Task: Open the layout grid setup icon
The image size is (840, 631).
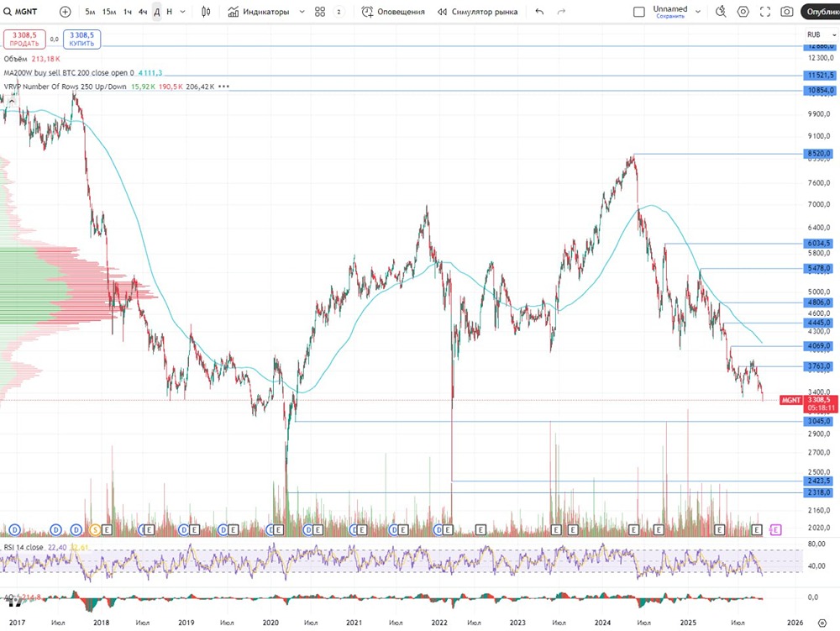Action: [320, 11]
